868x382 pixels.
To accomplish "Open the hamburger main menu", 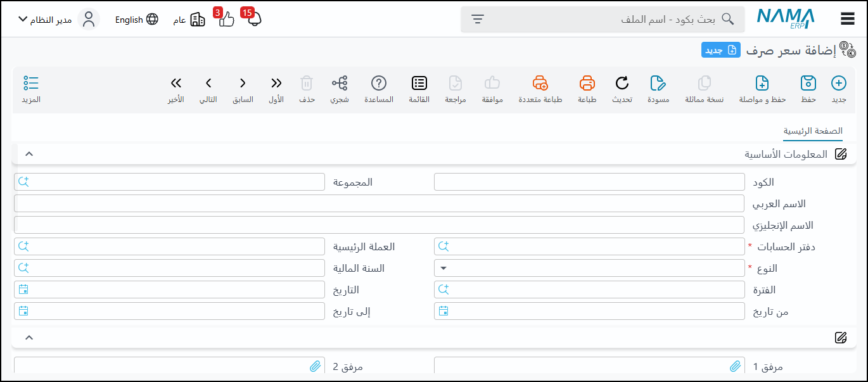I will [848, 19].
